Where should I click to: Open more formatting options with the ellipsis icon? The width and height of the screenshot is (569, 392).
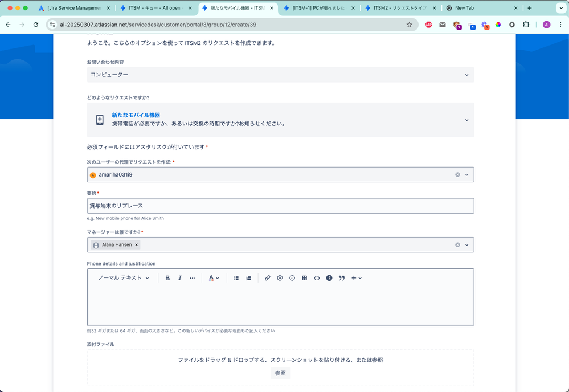193,278
